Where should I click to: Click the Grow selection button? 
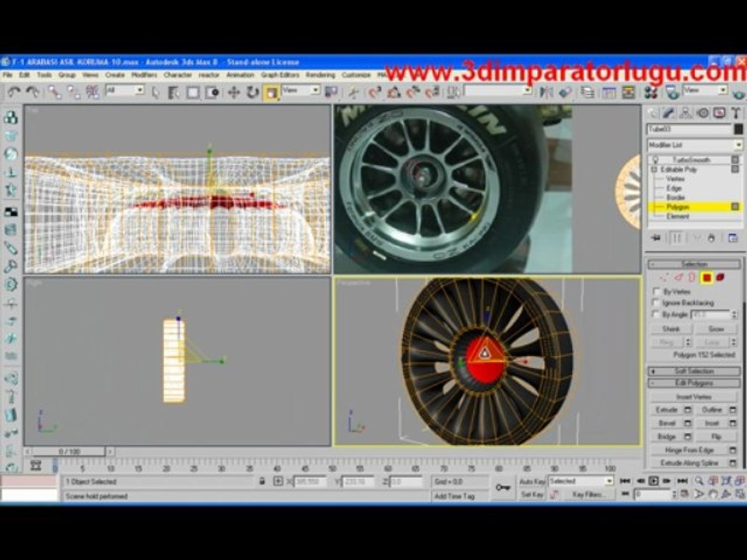point(716,329)
